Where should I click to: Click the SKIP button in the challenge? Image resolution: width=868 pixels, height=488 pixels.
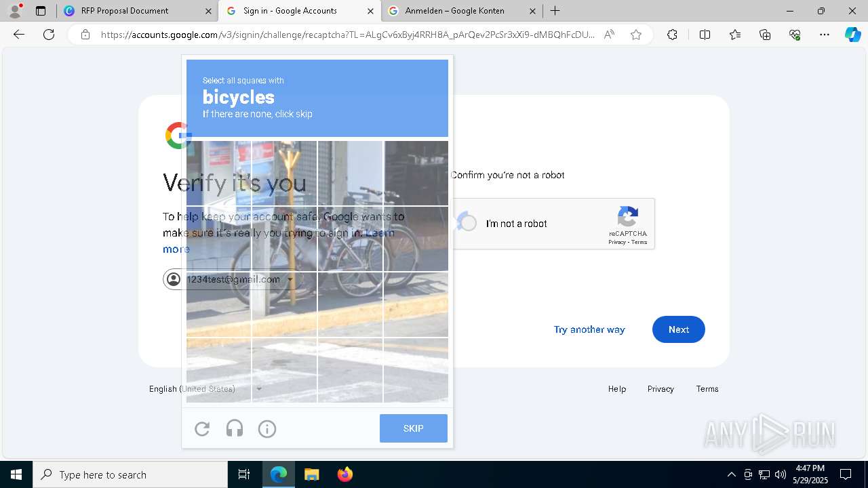coord(414,428)
